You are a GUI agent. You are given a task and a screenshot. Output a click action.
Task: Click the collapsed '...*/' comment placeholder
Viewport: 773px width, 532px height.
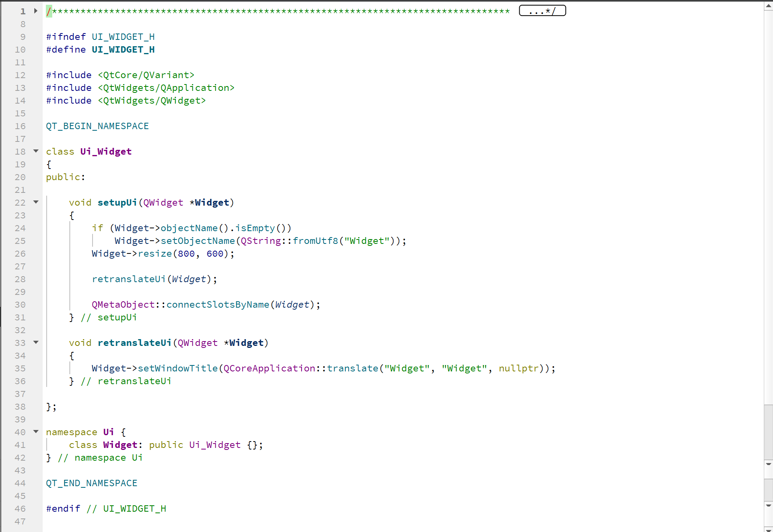pos(542,11)
